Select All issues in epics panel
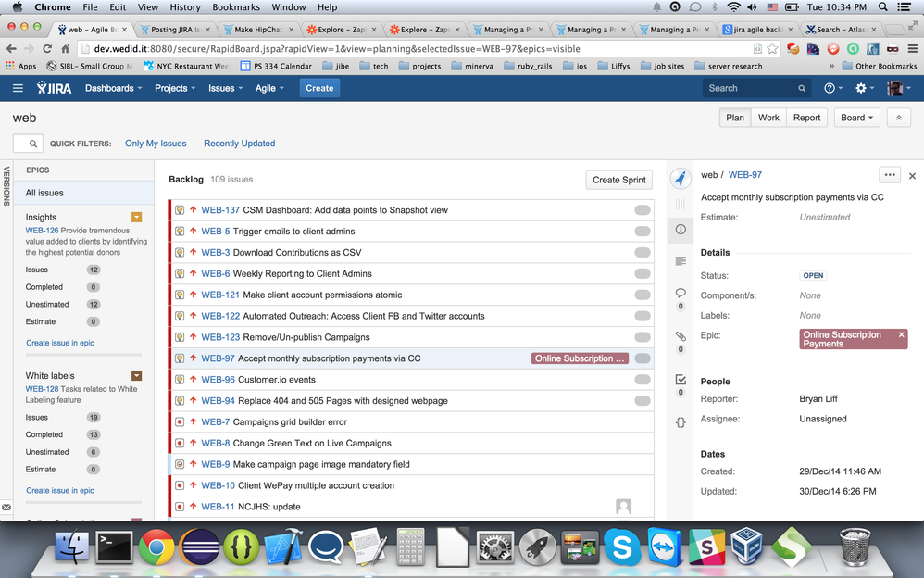 pyautogui.click(x=83, y=193)
